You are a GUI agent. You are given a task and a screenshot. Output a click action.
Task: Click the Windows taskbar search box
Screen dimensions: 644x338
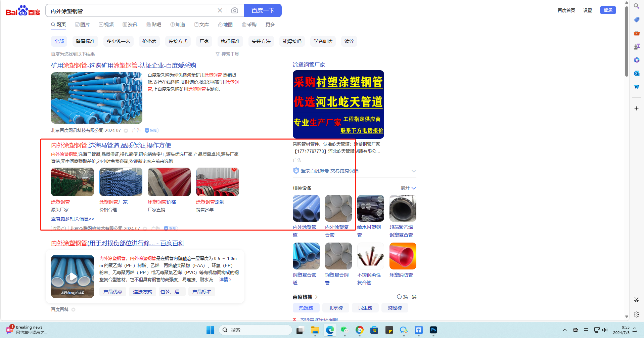coord(256,330)
